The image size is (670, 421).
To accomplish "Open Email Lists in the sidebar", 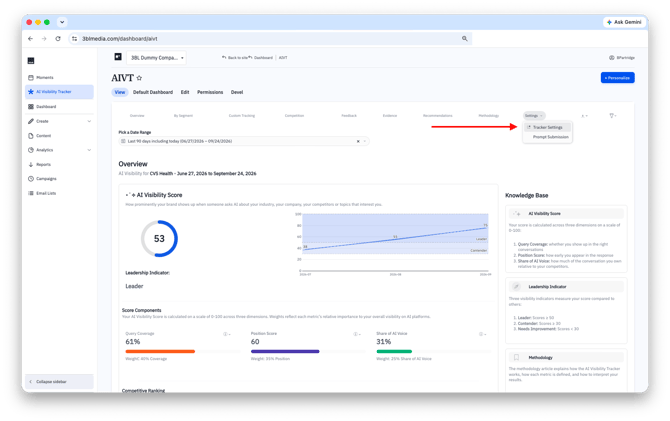I will click(42, 193).
